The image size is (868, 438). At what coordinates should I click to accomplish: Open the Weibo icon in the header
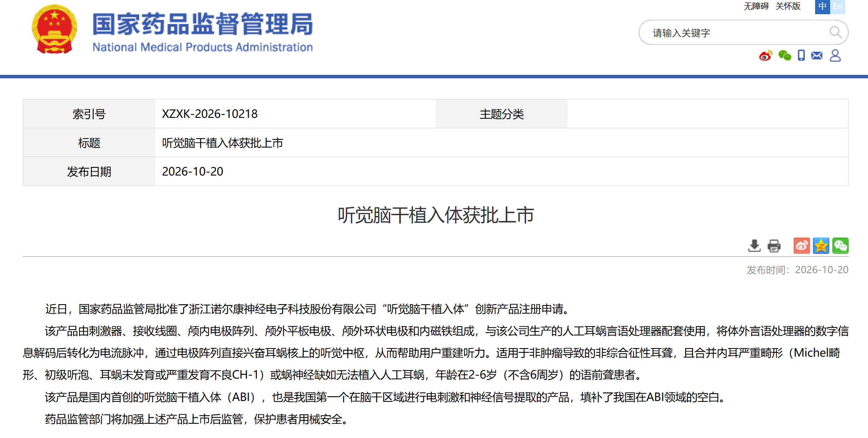[766, 56]
